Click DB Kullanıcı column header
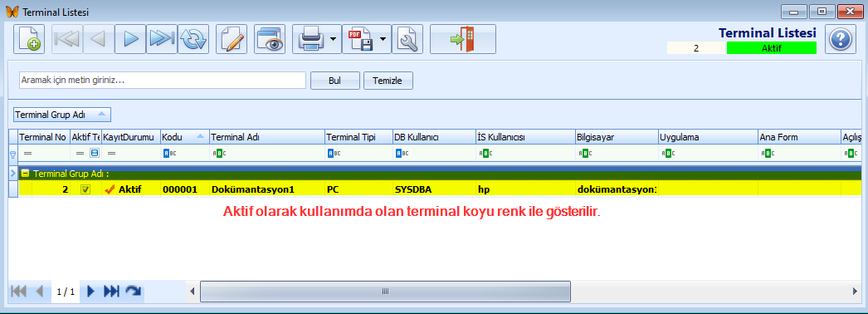The height and width of the screenshot is (314, 868). 433,137
